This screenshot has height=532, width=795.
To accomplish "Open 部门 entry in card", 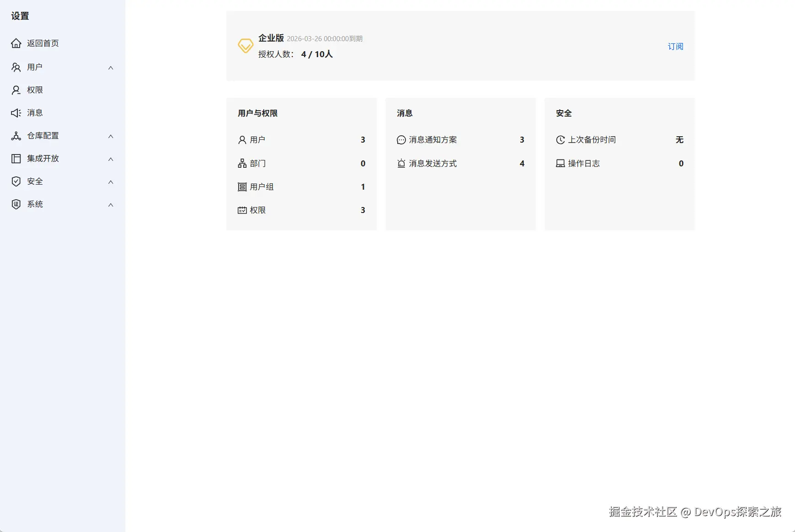I will tap(301, 164).
